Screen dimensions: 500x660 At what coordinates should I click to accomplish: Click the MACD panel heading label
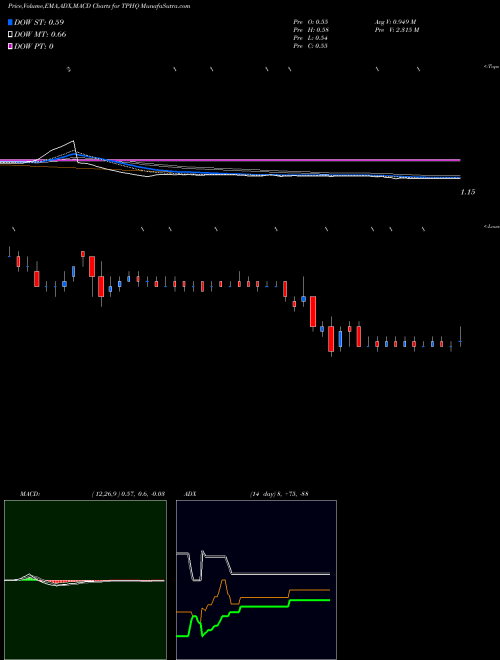coord(30,493)
